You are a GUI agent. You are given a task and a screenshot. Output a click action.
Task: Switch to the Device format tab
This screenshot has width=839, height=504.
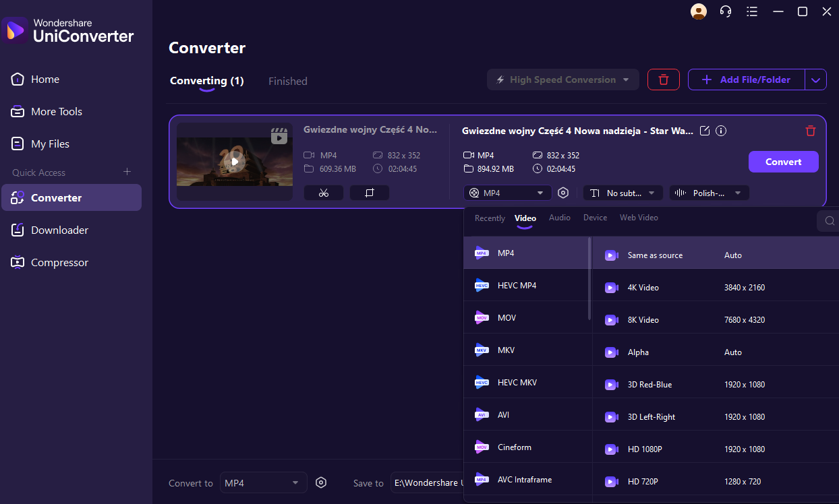595,218
